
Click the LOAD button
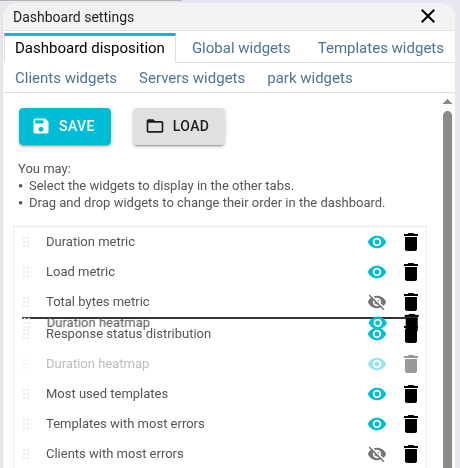[x=179, y=126]
